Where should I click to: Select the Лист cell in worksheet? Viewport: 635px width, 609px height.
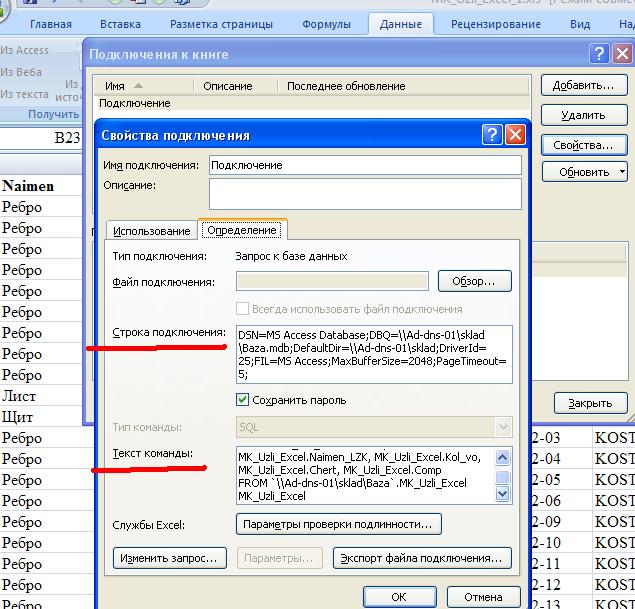click(40, 396)
